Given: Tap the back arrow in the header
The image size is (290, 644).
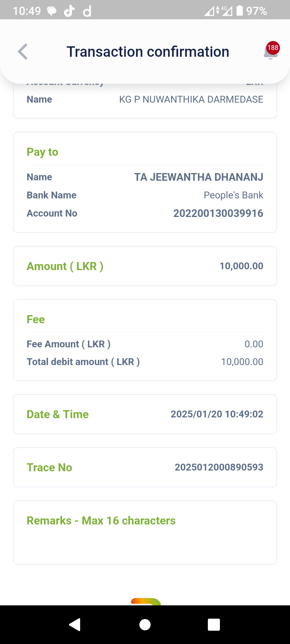Looking at the screenshot, I should (23, 52).
